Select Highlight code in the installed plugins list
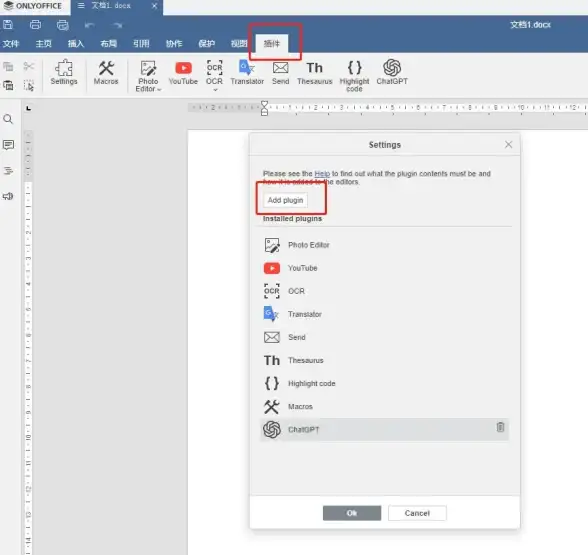 [x=384, y=383]
